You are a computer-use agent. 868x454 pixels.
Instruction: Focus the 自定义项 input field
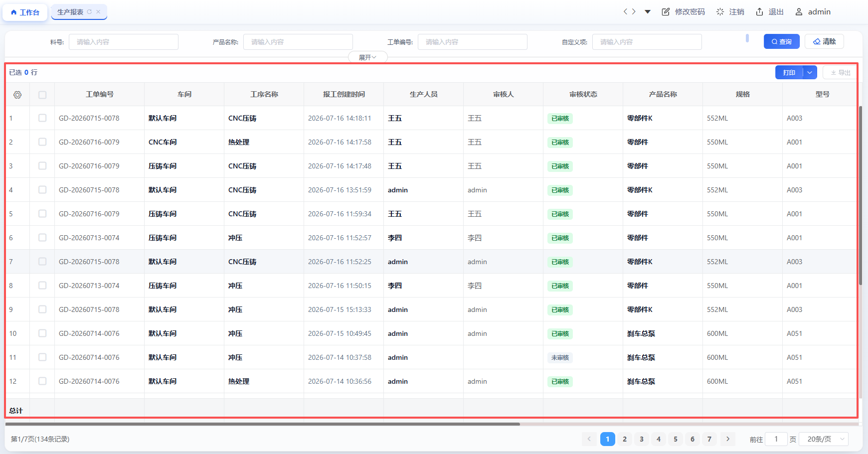[647, 42]
